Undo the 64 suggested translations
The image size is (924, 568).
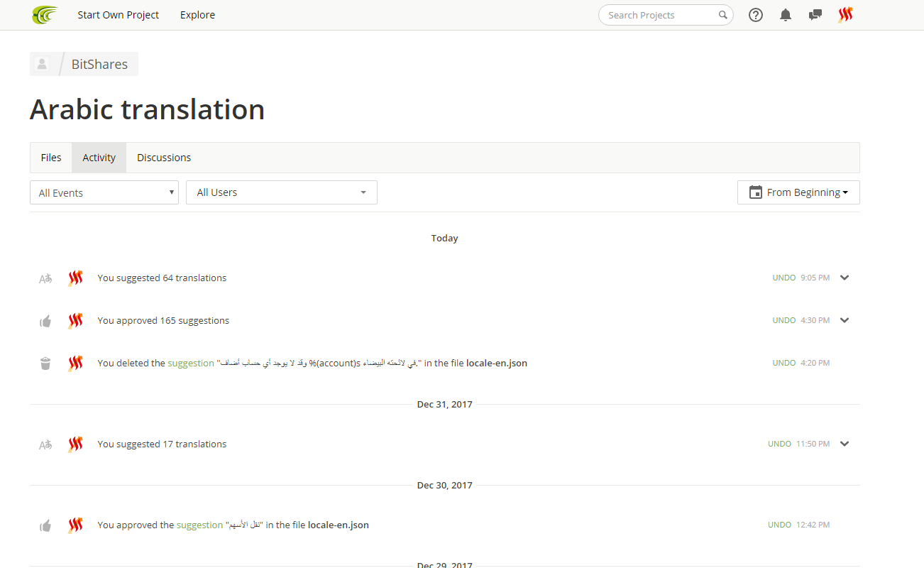[x=784, y=278]
